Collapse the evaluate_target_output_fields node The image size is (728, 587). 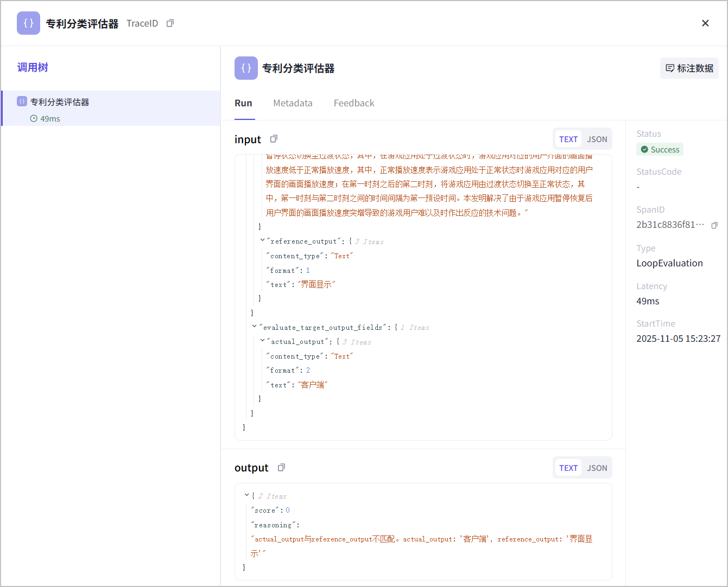(x=255, y=327)
